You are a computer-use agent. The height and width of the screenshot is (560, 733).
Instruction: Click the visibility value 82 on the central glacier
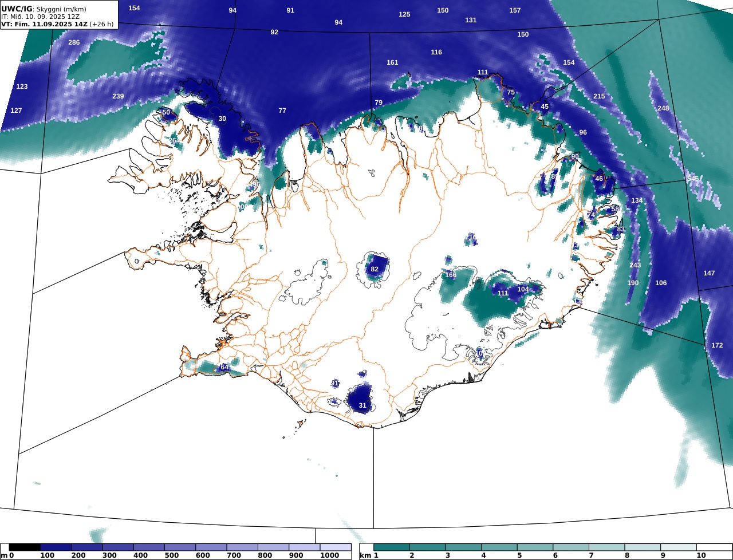click(x=375, y=269)
